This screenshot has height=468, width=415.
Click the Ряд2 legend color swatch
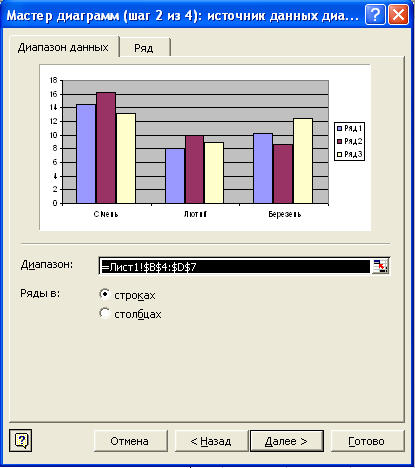[x=340, y=141]
